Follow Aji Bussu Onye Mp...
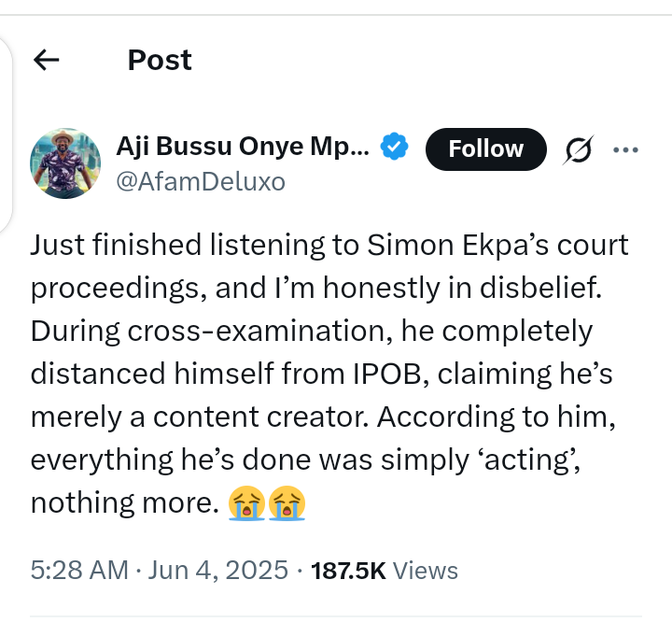Image resolution: width=672 pixels, height=622 pixels. 485,149
